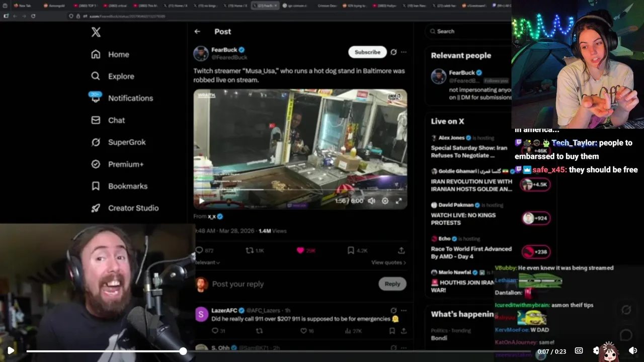
Task: Click the browser back arrow
Action: click(15, 16)
